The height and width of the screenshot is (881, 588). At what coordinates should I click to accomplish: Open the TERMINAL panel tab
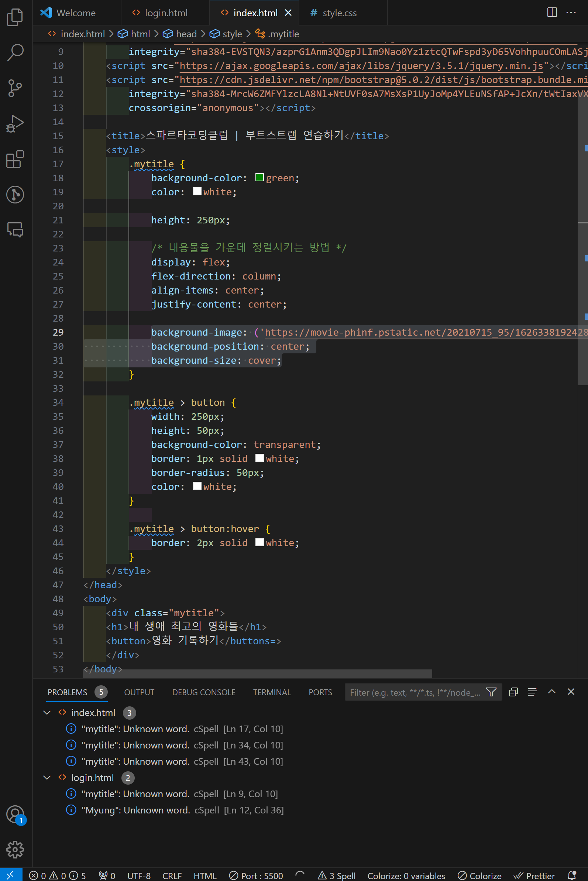(x=272, y=692)
